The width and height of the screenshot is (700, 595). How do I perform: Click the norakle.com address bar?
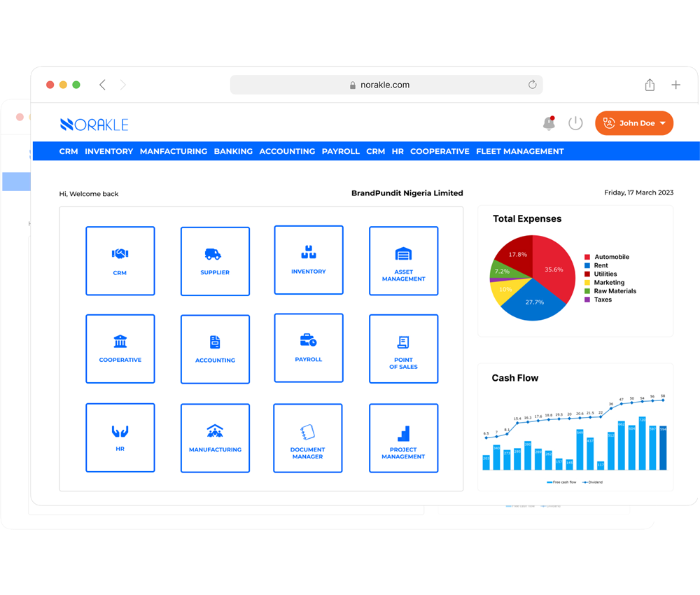pyautogui.click(x=385, y=85)
